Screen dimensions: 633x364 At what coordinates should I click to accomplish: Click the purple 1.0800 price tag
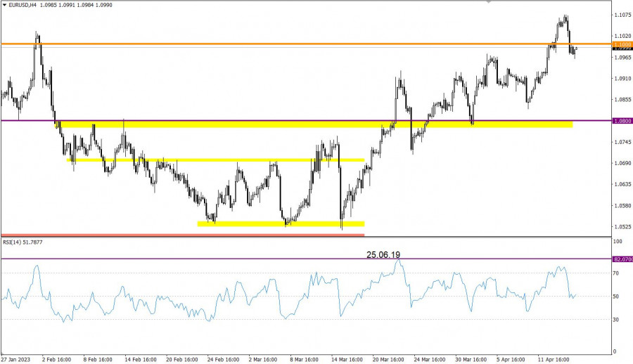pyautogui.click(x=622, y=121)
